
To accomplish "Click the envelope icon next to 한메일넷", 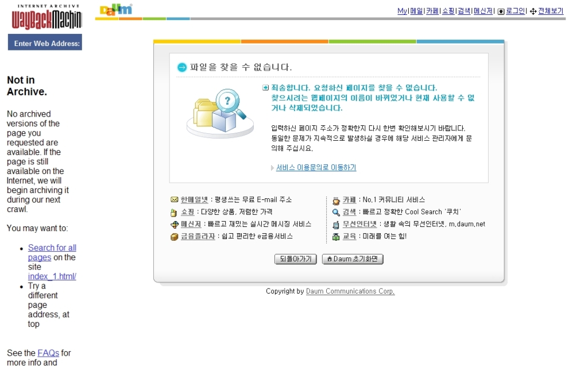I will coord(174,200).
